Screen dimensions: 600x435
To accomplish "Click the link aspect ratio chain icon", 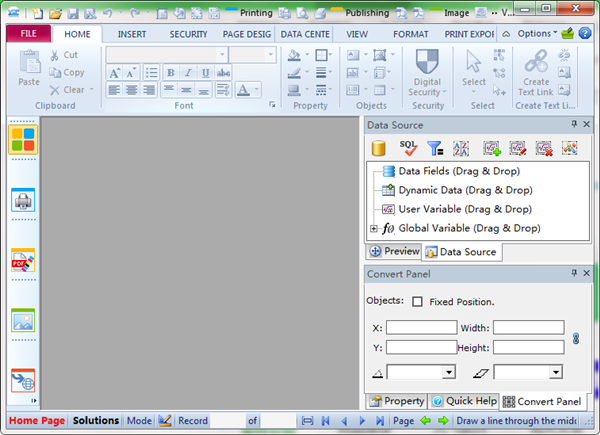I will click(575, 339).
